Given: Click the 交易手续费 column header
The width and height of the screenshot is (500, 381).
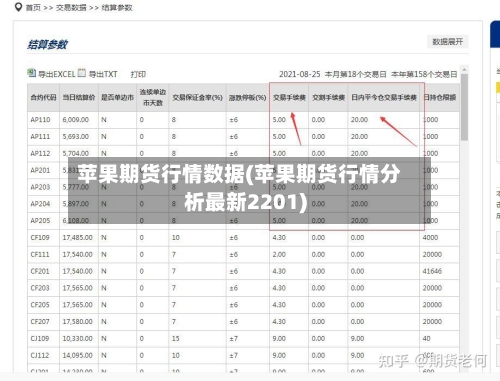Looking at the screenshot, I should click(x=289, y=97).
